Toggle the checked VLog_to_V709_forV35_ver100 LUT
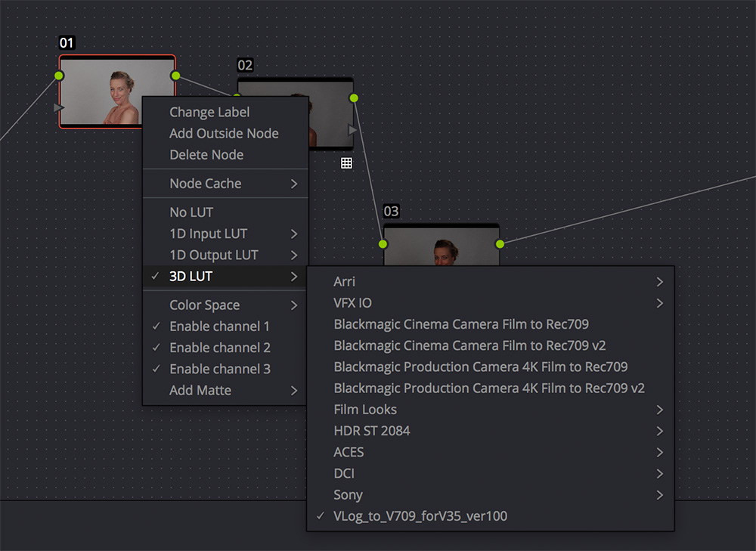The width and height of the screenshot is (756, 551). click(x=491, y=515)
